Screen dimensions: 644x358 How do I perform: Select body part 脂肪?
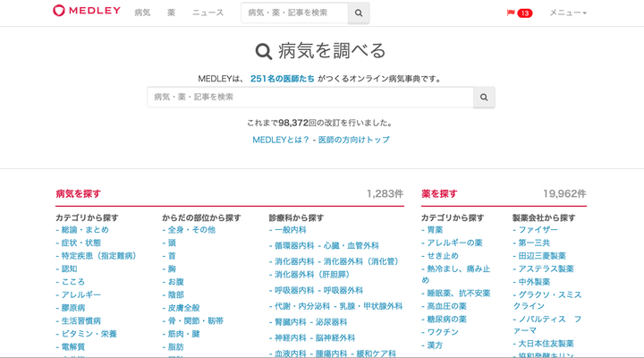click(x=176, y=347)
